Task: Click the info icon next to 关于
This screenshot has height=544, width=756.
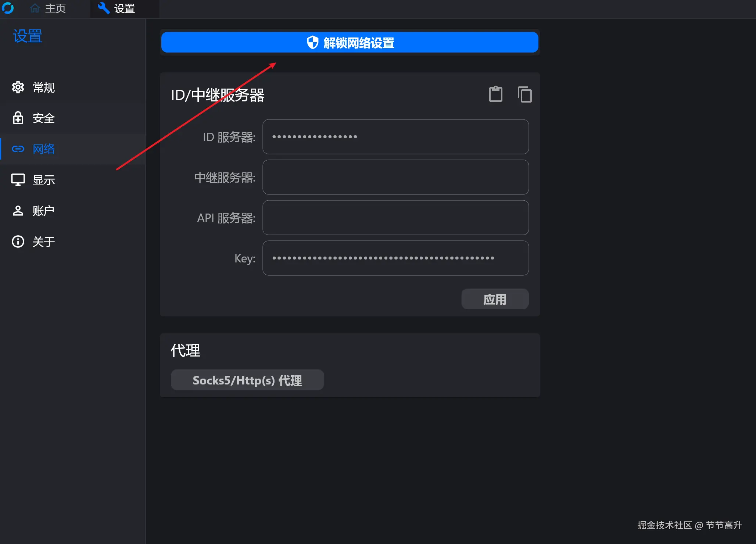Action: (x=18, y=241)
